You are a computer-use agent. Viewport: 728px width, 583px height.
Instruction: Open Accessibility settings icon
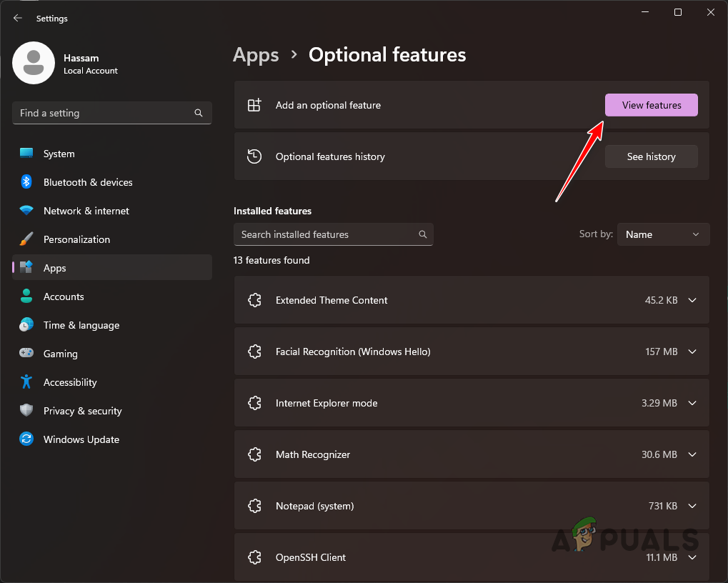point(26,382)
